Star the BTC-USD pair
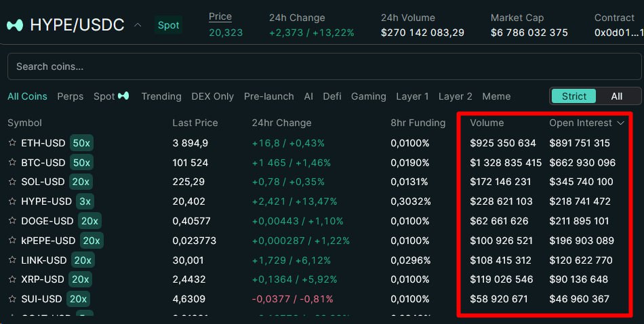 [x=12, y=162]
